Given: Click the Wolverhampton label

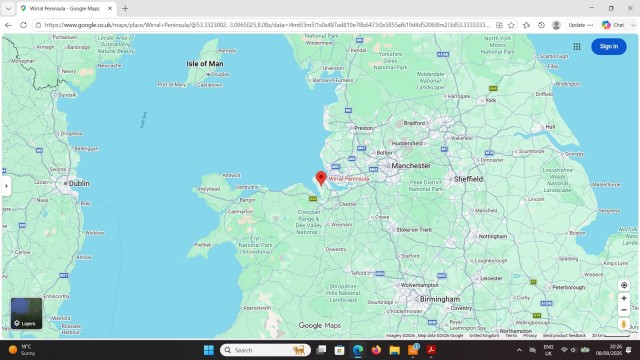Looking at the screenshot, I should 419,285.
